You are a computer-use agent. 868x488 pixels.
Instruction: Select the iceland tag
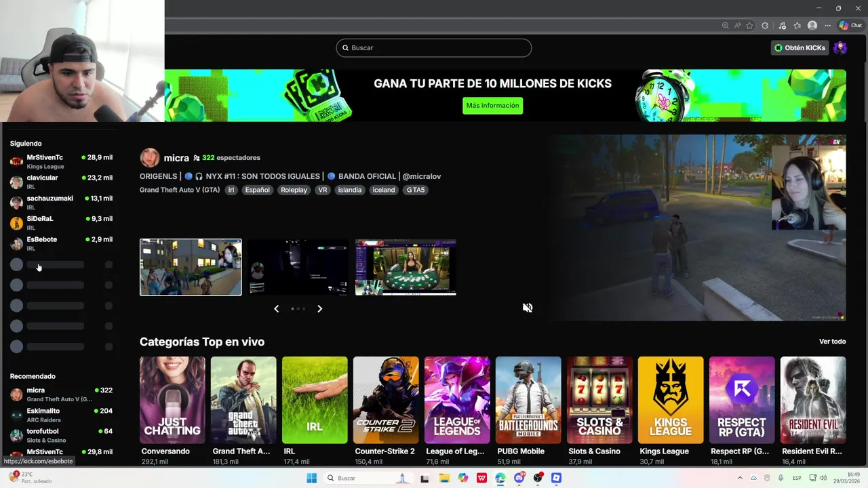pos(384,190)
